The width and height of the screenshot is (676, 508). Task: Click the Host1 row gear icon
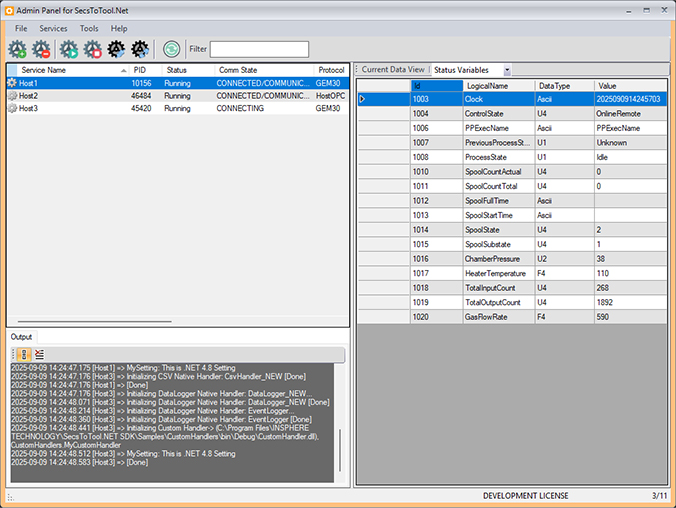[x=12, y=83]
